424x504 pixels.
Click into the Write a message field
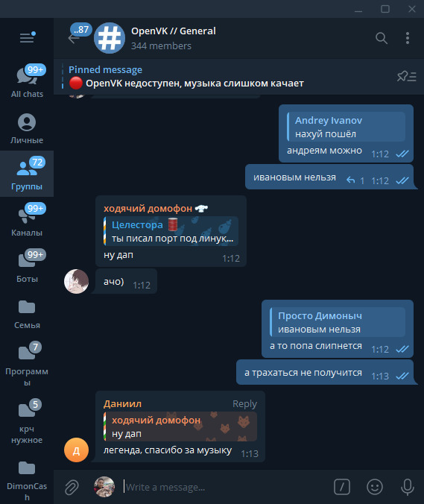[x=225, y=487]
